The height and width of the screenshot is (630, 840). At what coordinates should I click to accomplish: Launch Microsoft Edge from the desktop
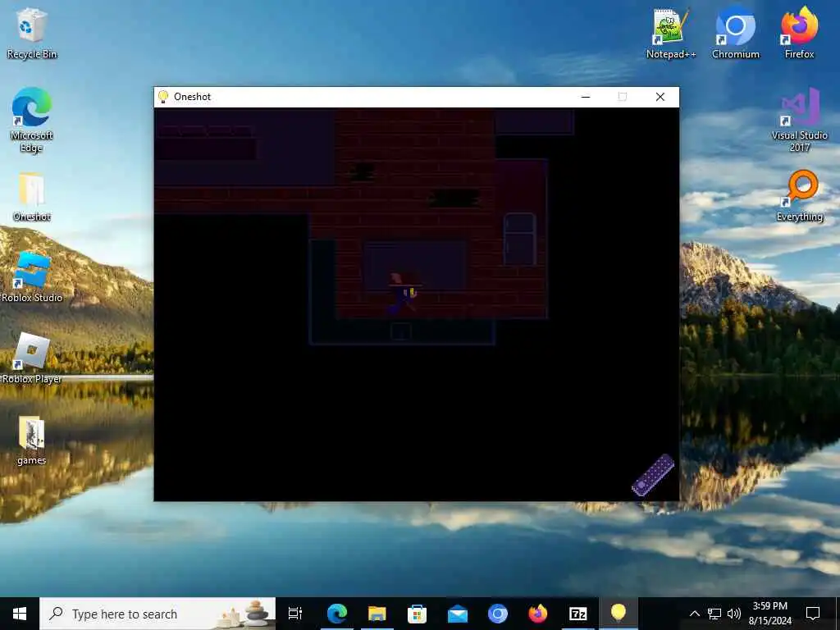point(32,120)
